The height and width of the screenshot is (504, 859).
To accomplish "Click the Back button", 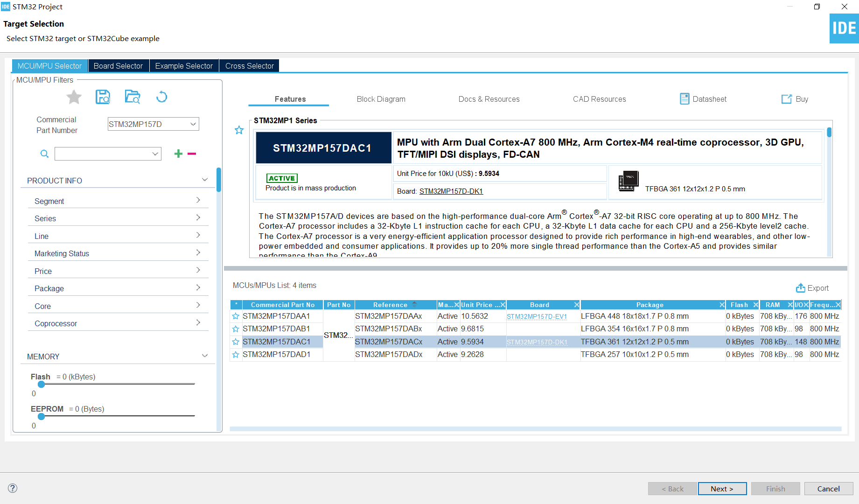I will click(x=672, y=489).
